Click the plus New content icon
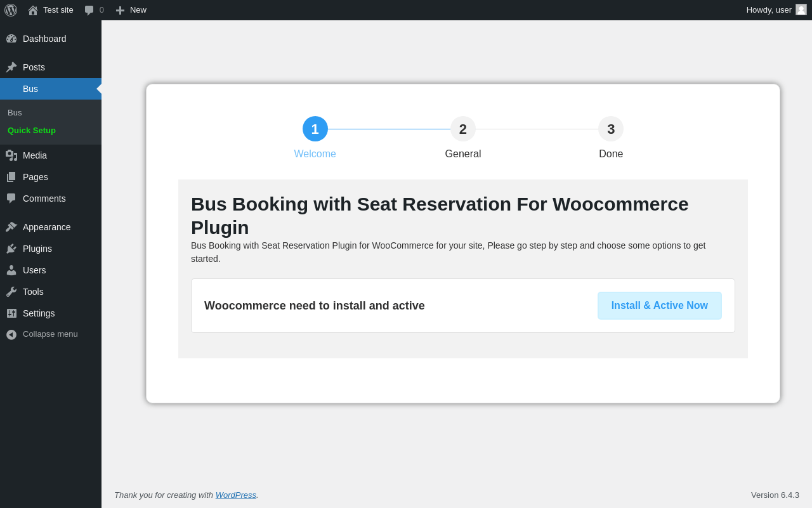The image size is (812, 508). [120, 10]
